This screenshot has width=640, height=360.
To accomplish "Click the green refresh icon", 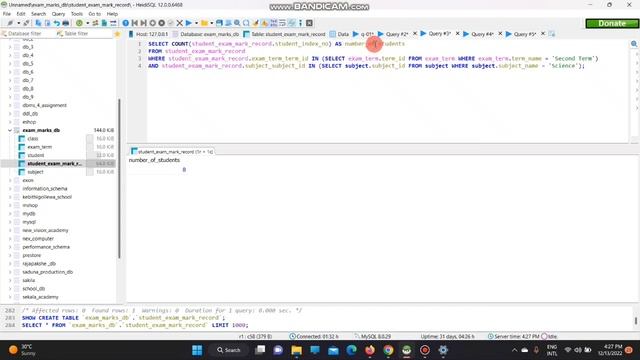I will tap(79, 23).
